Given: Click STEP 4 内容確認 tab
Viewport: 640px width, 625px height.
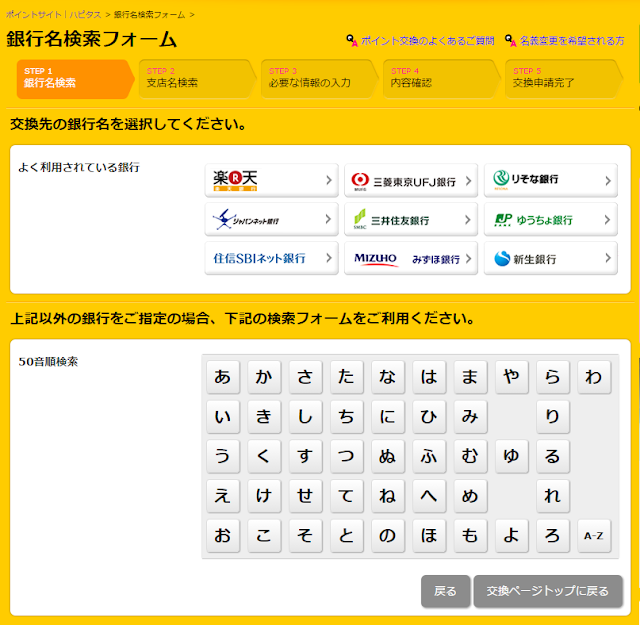Looking at the screenshot, I should [x=441, y=79].
